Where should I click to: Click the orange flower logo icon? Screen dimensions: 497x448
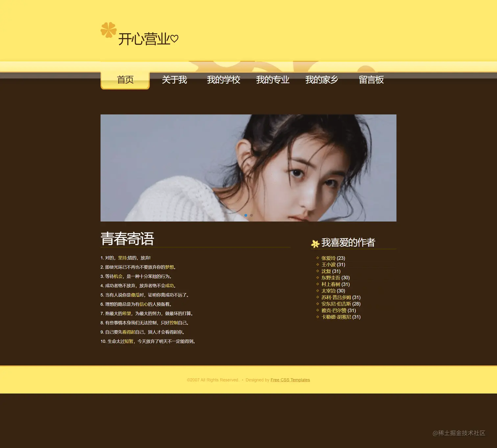[x=108, y=30]
